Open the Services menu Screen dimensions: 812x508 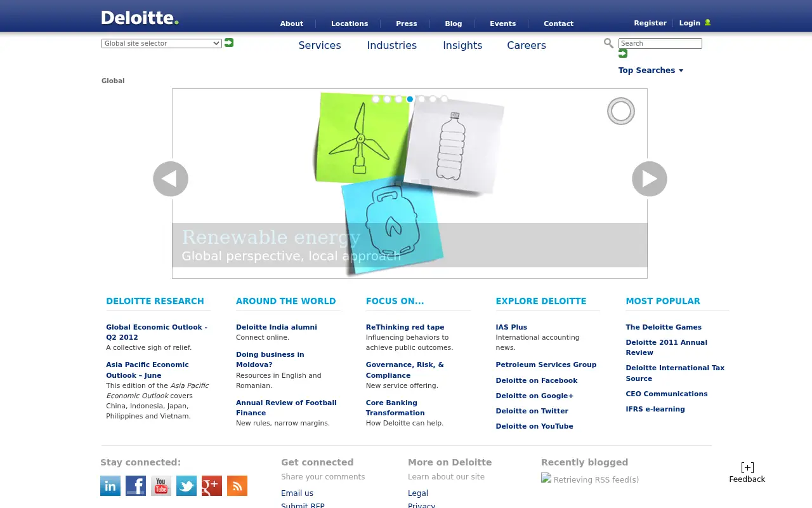click(x=320, y=45)
